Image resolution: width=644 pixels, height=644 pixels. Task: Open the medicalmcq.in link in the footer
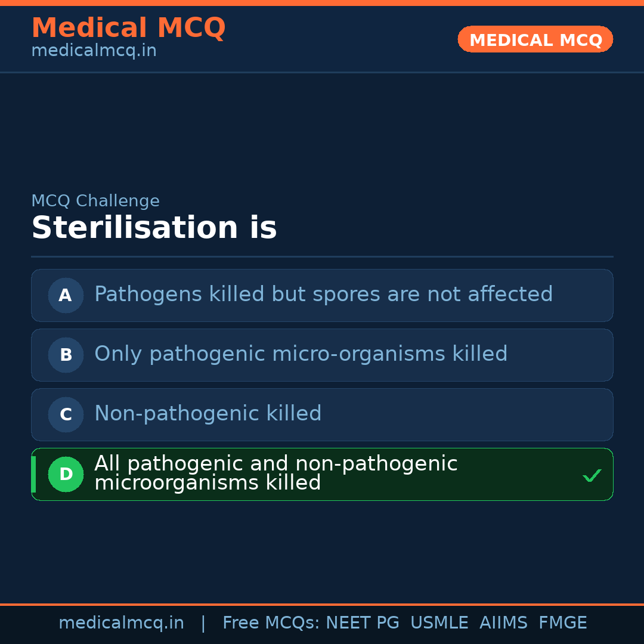coord(121,623)
